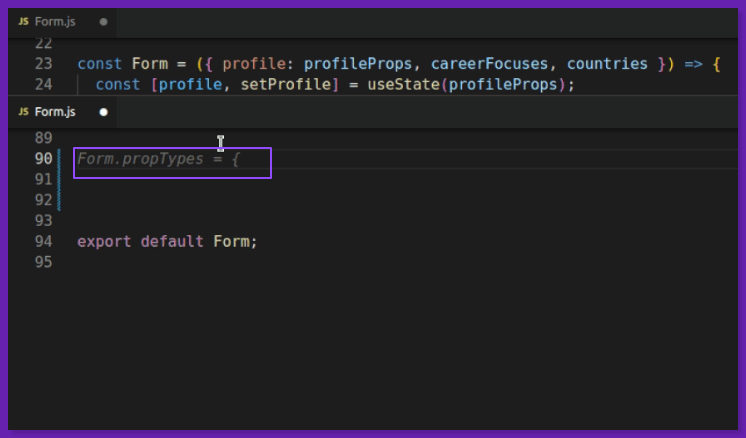Click line number 89 in the lower editor
Image resolution: width=746 pixels, height=438 pixels.
coord(43,138)
